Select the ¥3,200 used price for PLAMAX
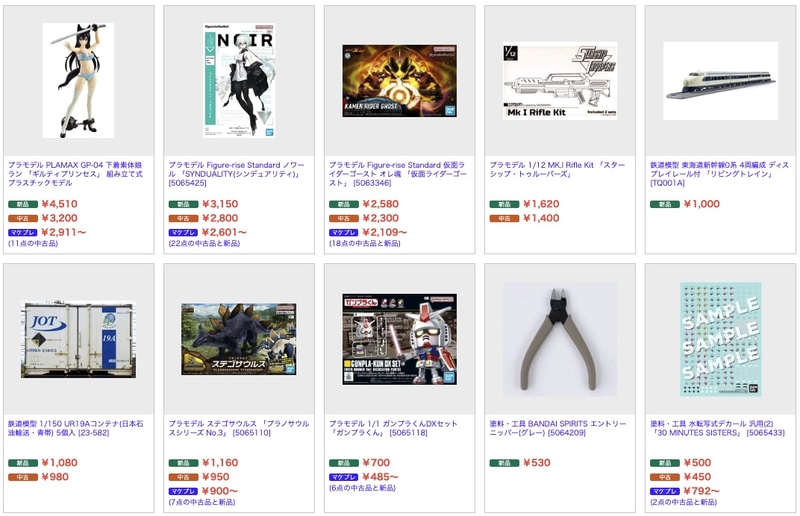800x516 pixels. (x=60, y=218)
